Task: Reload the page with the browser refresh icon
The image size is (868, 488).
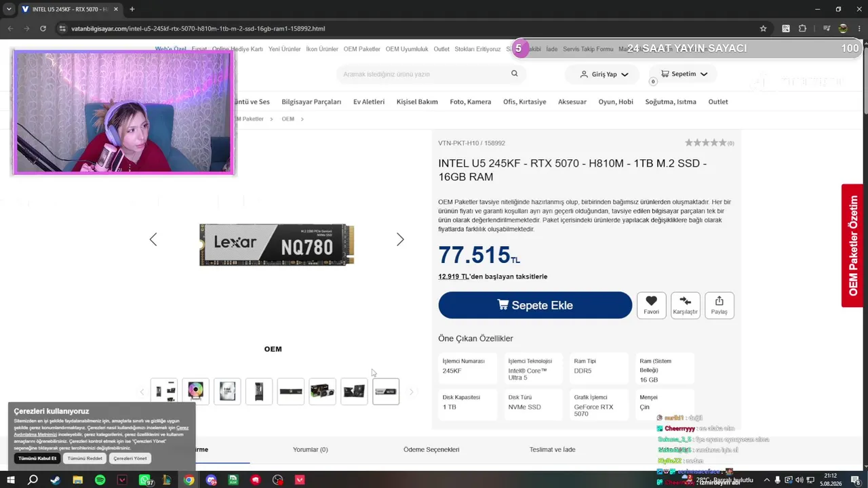Action: pyautogui.click(x=43, y=28)
